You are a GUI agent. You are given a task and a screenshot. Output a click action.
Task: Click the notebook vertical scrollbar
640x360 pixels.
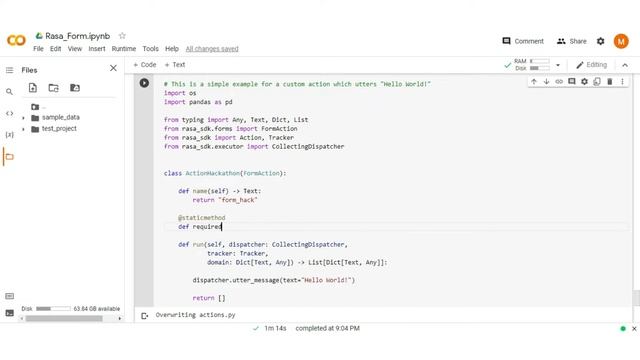(x=636, y=297)
